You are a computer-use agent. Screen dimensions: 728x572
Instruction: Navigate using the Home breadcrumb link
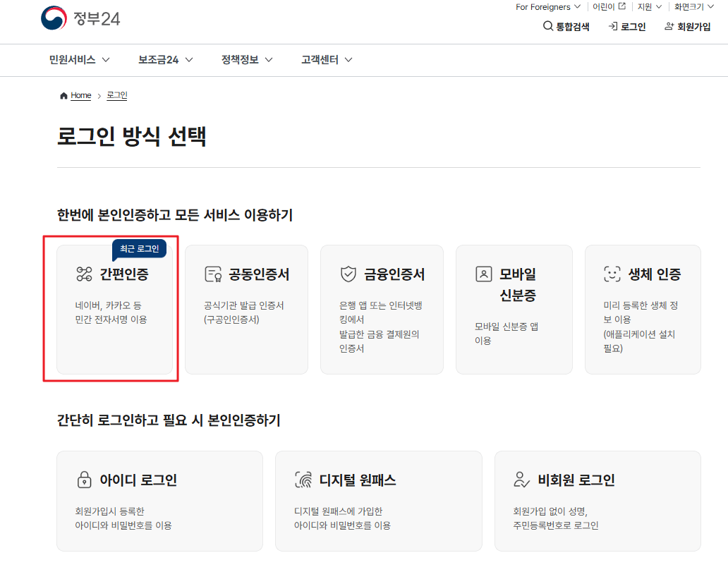pos(80,95)
